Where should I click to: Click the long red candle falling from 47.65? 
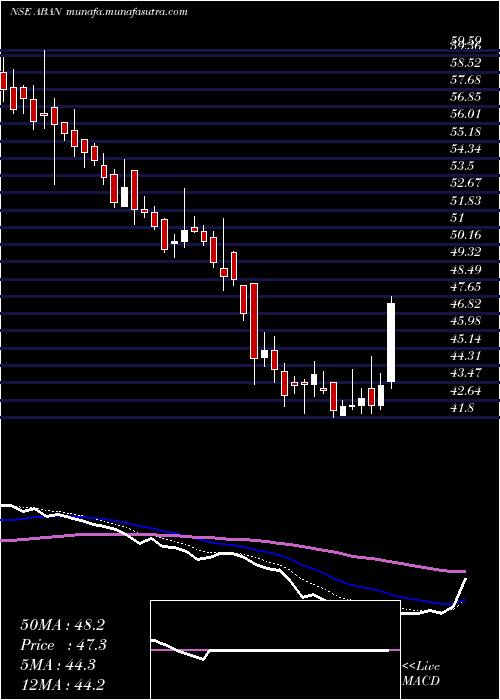(x=254, y=321)
